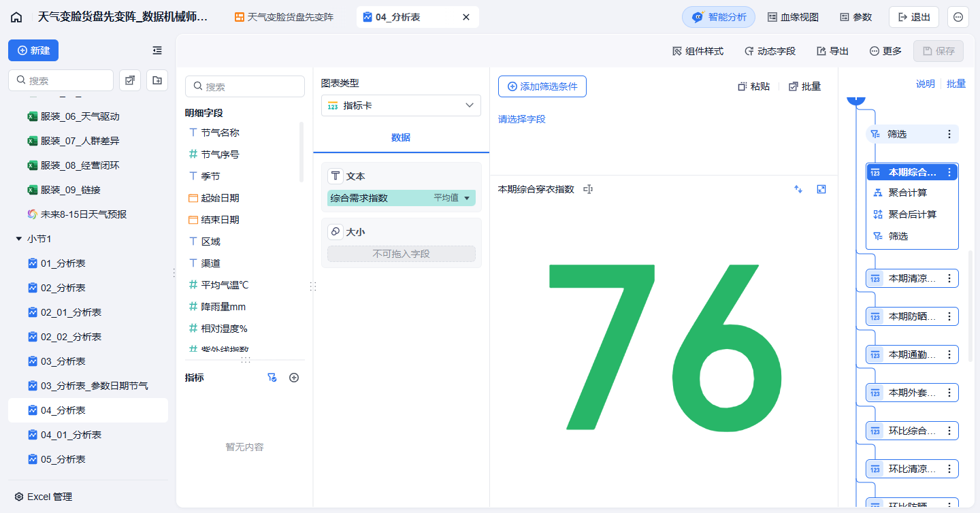Open the 聚合计算 step item
The image size is (980, 513).
[x=912, y=193]
